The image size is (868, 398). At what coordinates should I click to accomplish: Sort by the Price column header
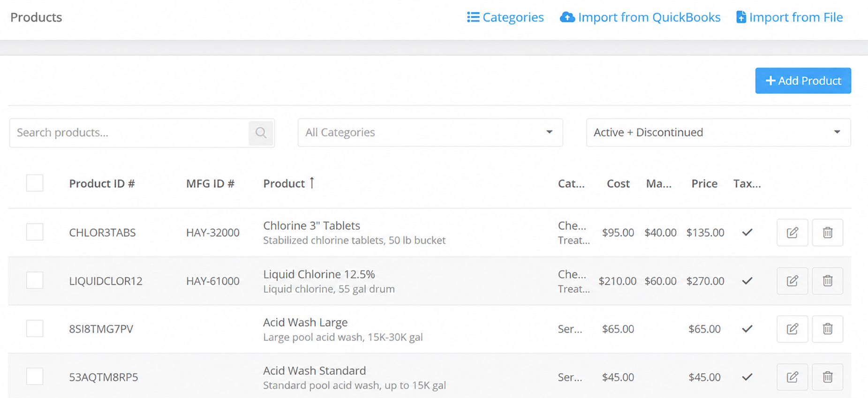pyautogui.click(x=704, y=184)
